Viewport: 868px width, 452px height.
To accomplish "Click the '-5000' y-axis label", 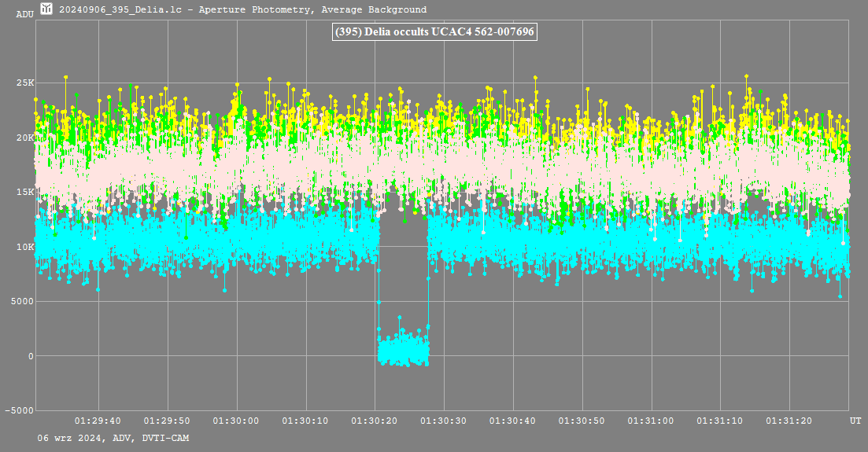I will tap(20, 410).
